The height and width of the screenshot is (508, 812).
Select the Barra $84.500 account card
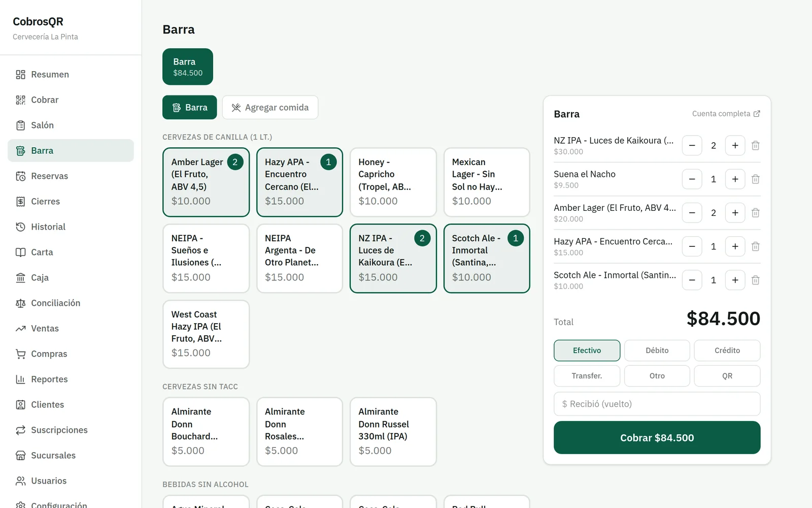[188, 67]
